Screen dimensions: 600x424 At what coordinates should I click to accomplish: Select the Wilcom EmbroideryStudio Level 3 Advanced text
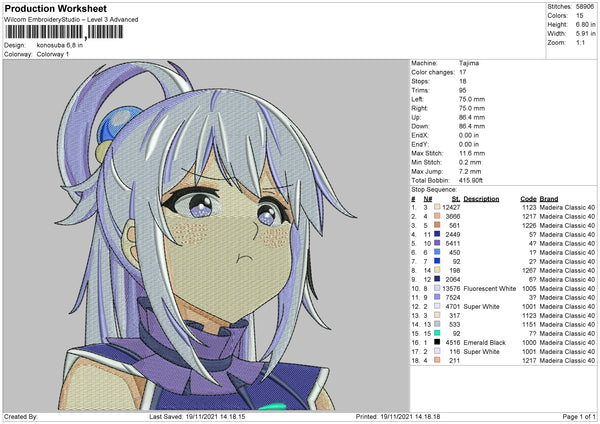coord(71,20)
